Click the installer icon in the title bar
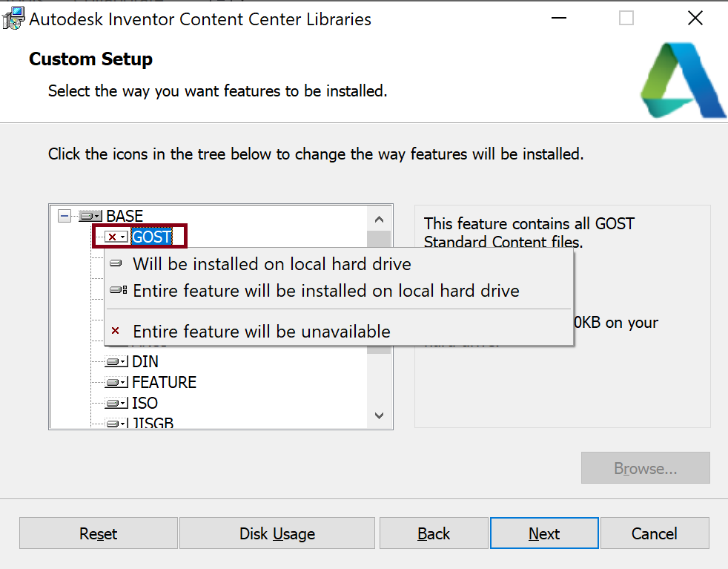 pos(13,17)
